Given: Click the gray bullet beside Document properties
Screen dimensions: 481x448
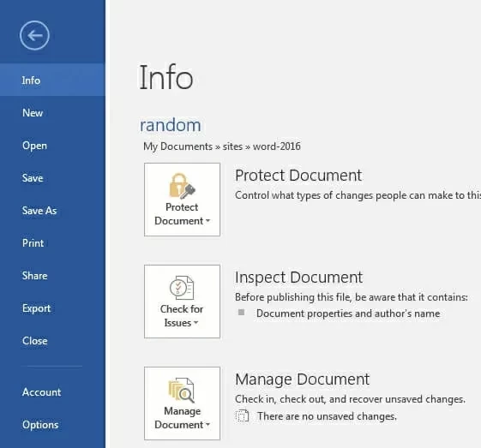Looking at the screenshot, I should 242,313.
